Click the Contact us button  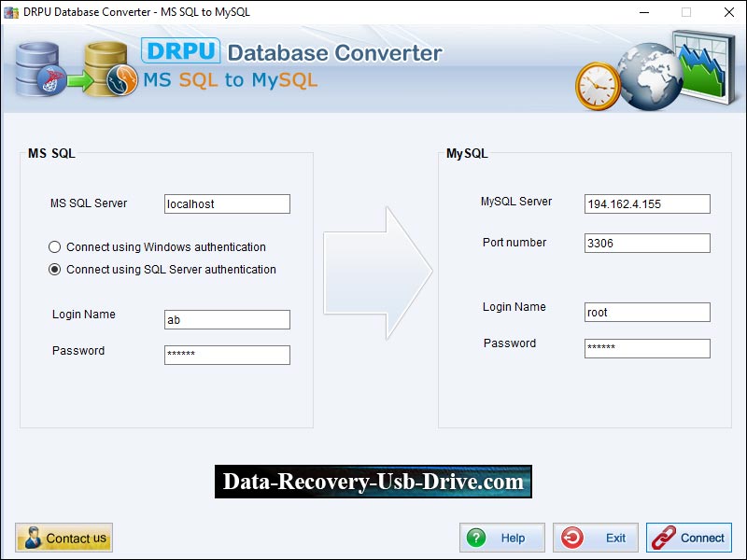pos(63,537)
